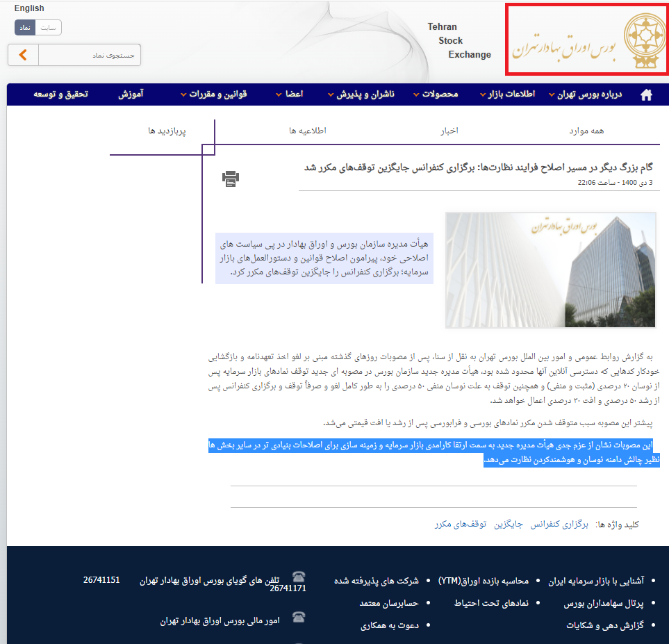Open گزارش دهی و شکایات link
This screenshot has height=644, width=669.
(605, 626)
